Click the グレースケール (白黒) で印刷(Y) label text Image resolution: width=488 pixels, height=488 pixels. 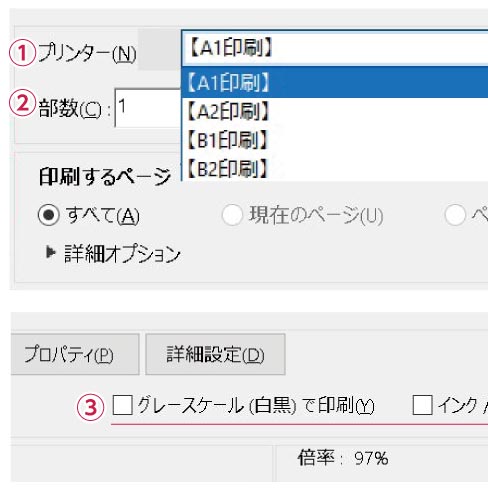[256, 406]
